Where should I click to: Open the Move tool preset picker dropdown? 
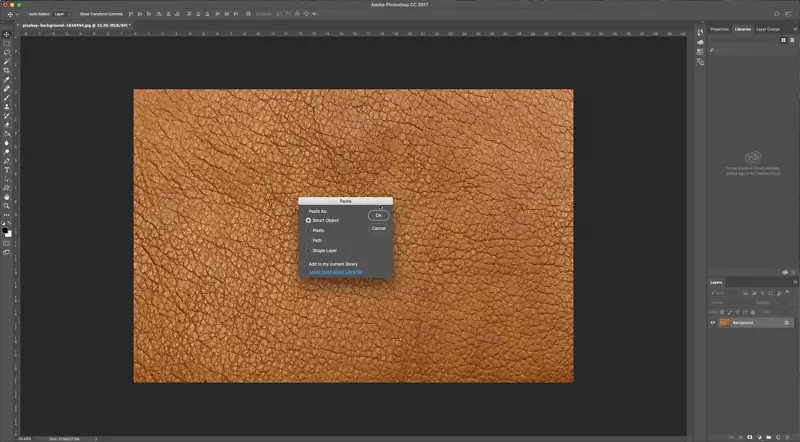[x=16, y=14]
